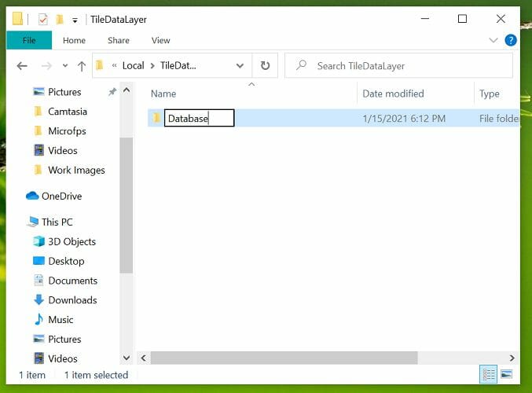Open 3D Objects under This PC
Screen dimensions: 532x393
click(x=72, y=241)
